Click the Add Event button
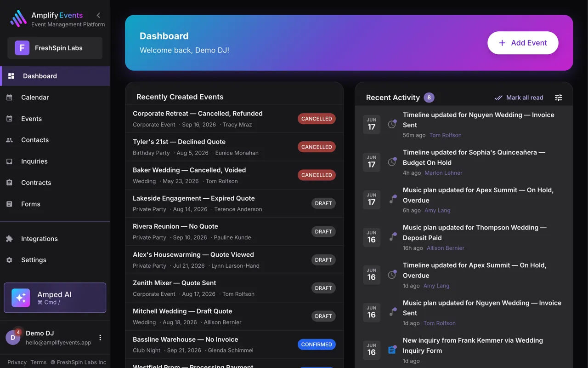 click(x=523, y=43)
